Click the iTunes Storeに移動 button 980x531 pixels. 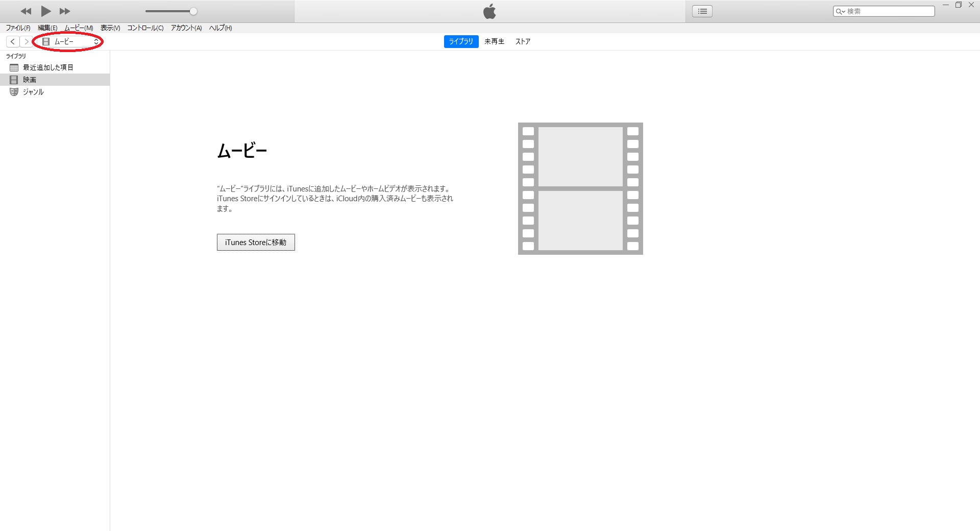[x=256, y=243]
